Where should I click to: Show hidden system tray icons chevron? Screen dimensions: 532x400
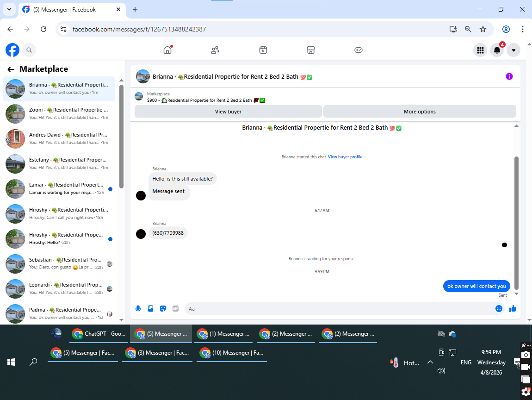[430, 362]
